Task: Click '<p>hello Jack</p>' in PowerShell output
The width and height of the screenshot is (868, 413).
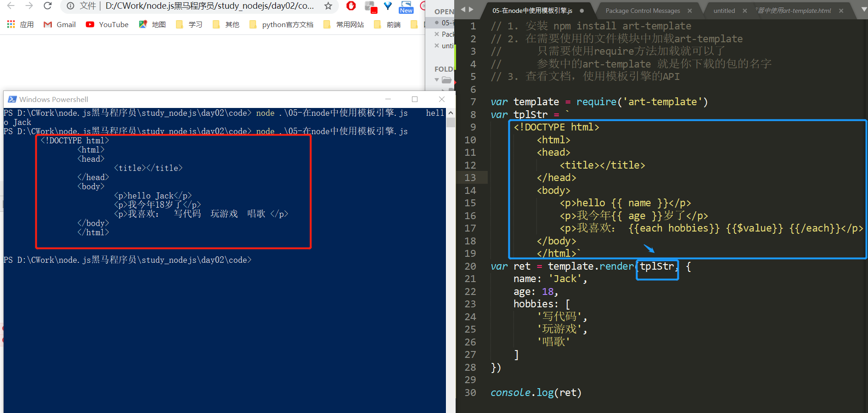Action: [x=153, y=196]
